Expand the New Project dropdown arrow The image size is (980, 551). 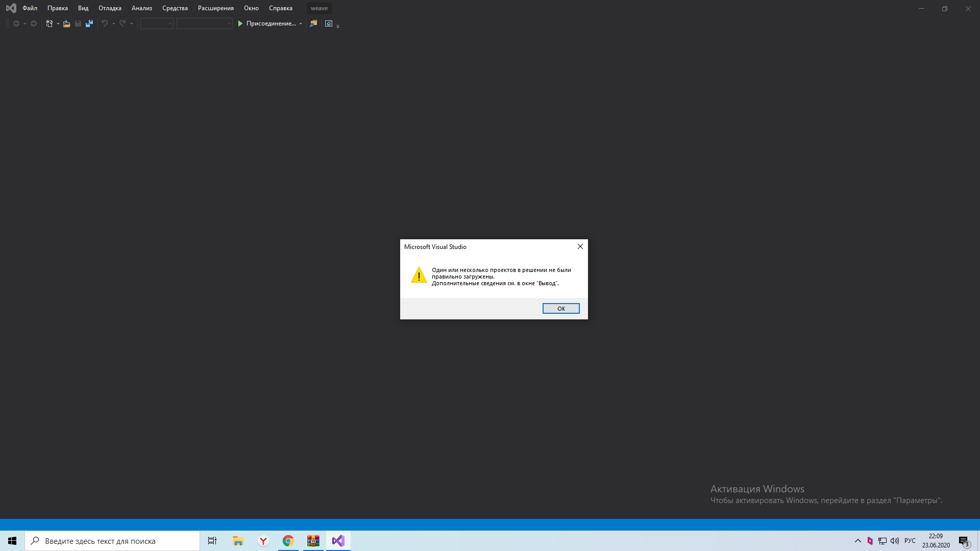click(x=58, y=24)
